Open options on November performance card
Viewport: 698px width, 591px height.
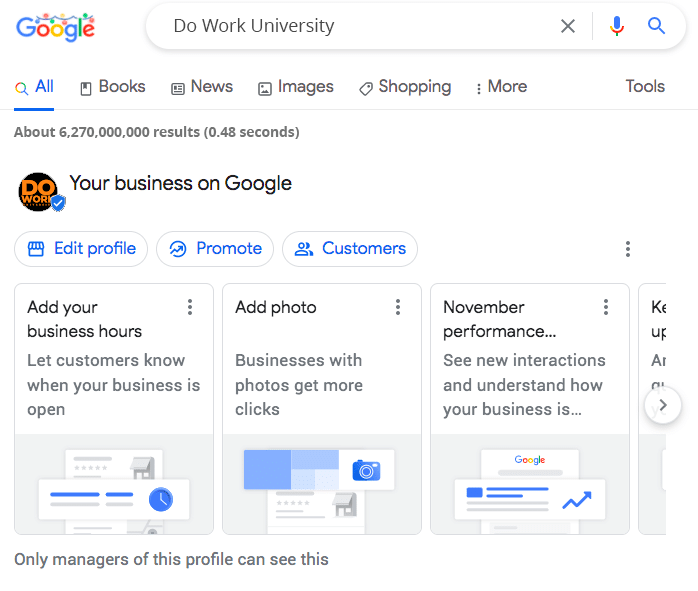pos(606,307)
